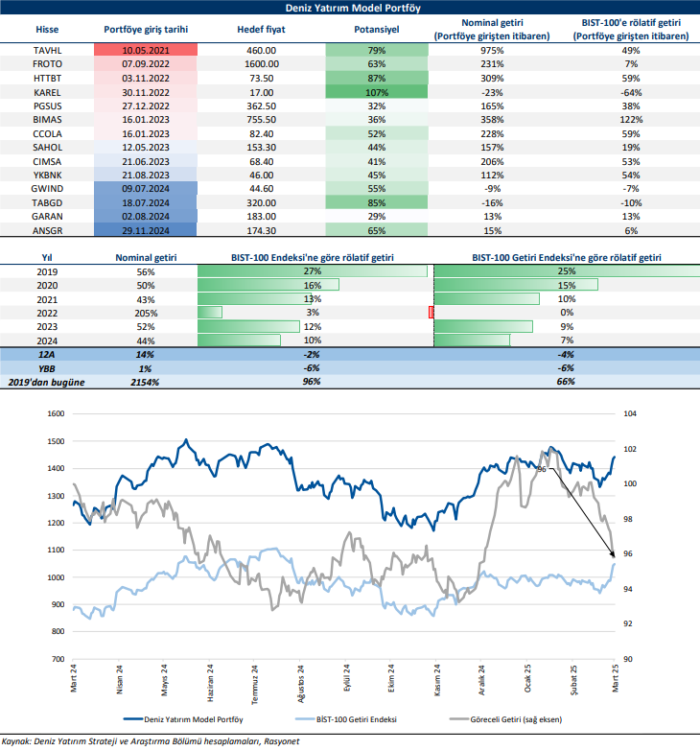700x751 pixels.
Task: Select the FROTO target price 1600.00
Action: tap(262, 63)
